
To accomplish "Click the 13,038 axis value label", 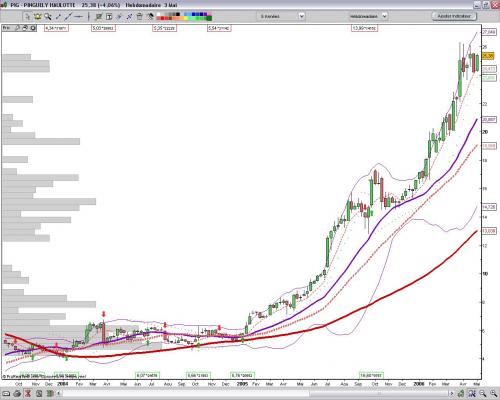I will (x=489, y=231).
